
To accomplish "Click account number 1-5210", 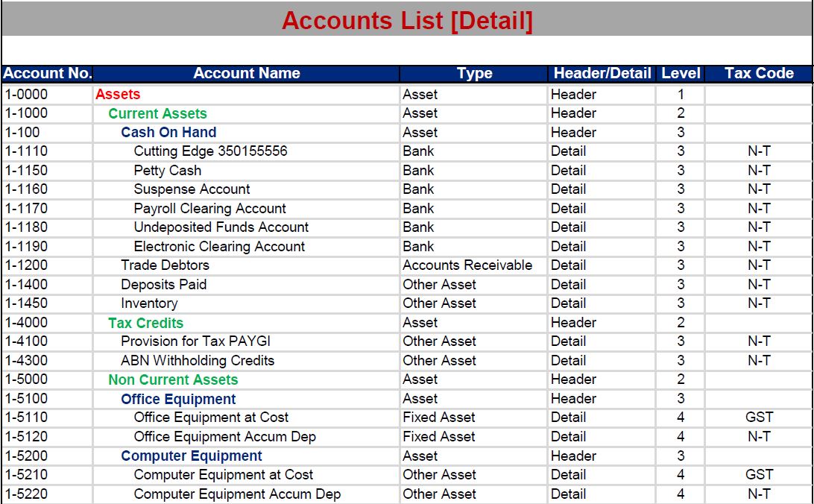I will (x=26, y=474).
